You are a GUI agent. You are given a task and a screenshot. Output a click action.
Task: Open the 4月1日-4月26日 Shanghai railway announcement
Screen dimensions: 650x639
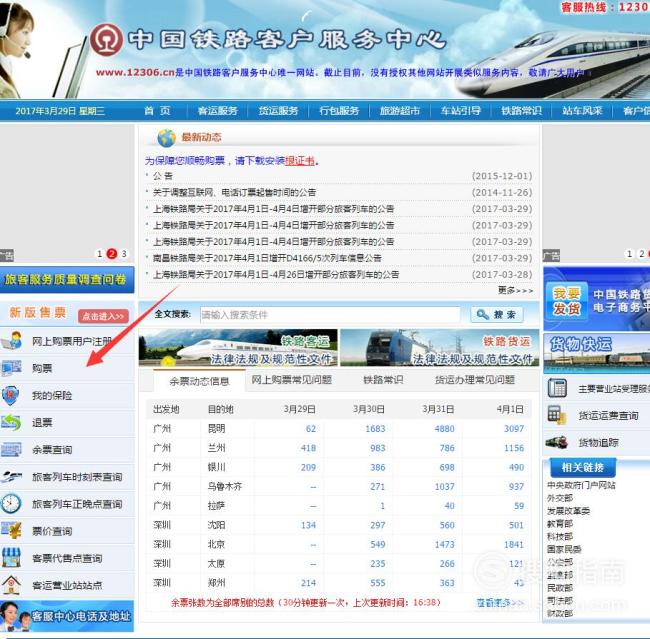276,274
